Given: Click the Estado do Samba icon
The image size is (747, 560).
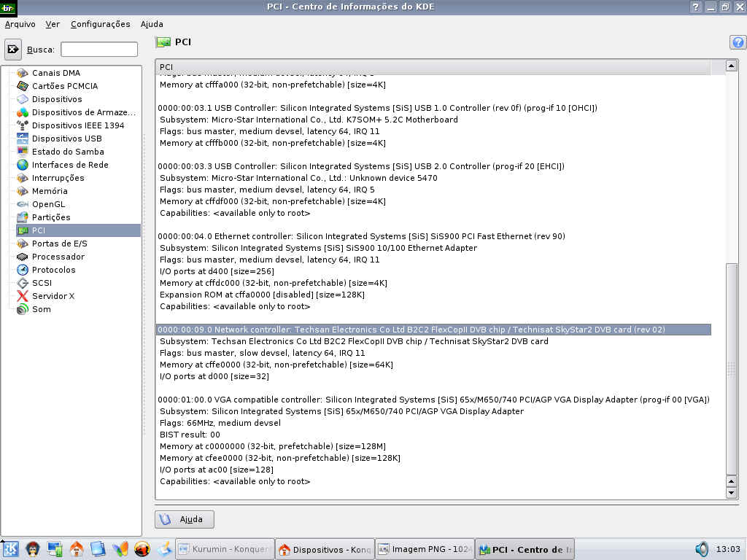Looking at the screenshot, I should [23, 152].
